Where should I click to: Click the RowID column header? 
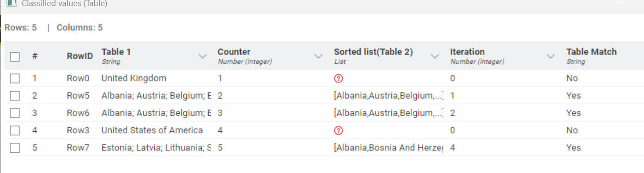point(79,56)
